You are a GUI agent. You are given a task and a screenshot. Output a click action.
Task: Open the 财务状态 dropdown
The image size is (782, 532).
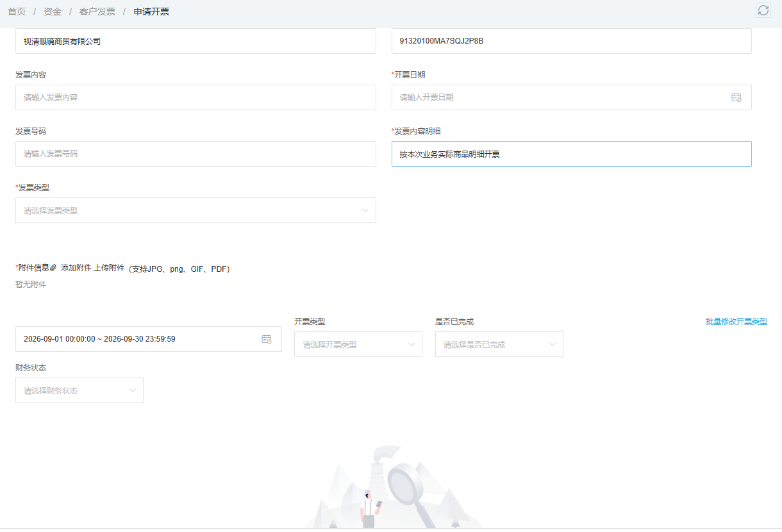coord(79,390)
